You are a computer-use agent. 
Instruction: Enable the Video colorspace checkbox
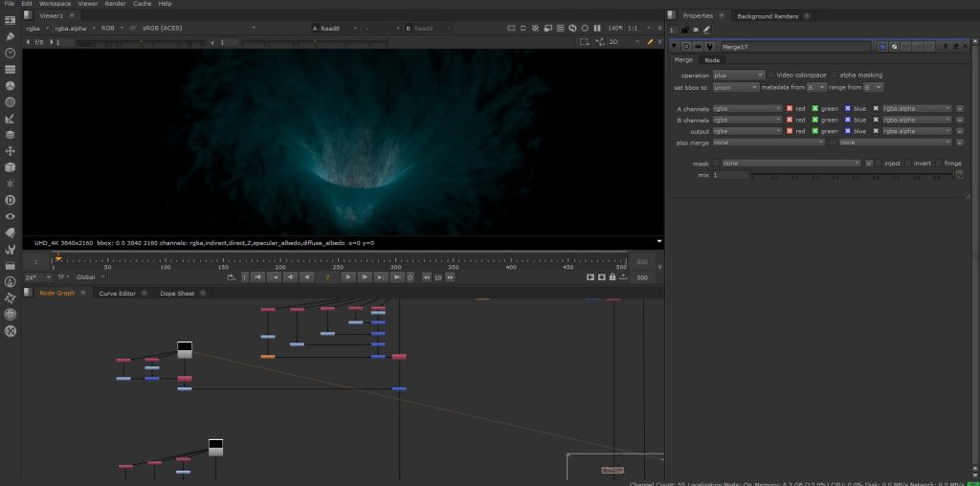tap(770, 75)
